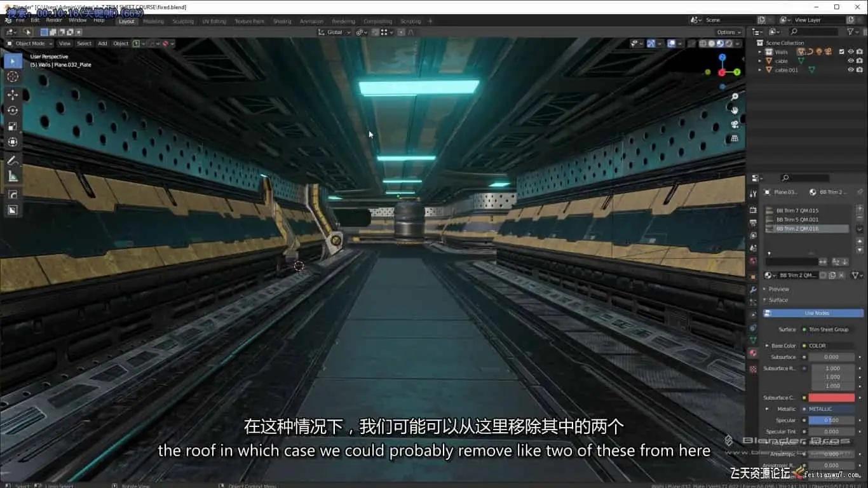Expand the cable object tree row
Viewport: 868px width, 488px height.
pyautogui.click(x=759, y=61)
